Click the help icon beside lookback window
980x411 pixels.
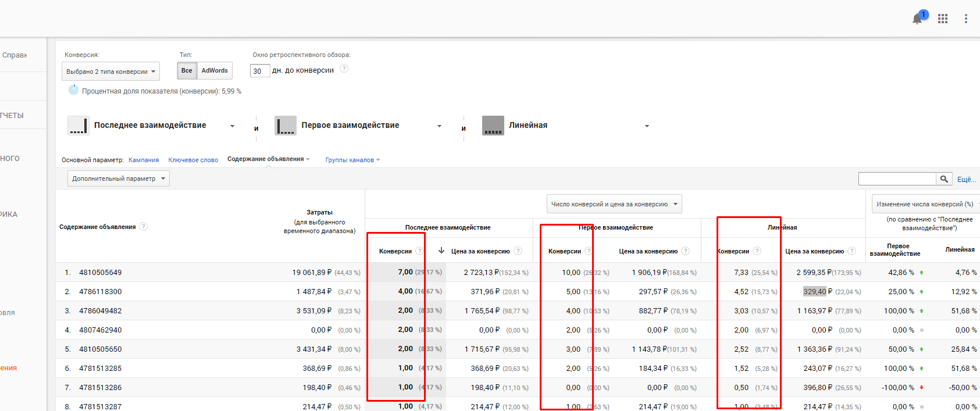pos(344,69)
